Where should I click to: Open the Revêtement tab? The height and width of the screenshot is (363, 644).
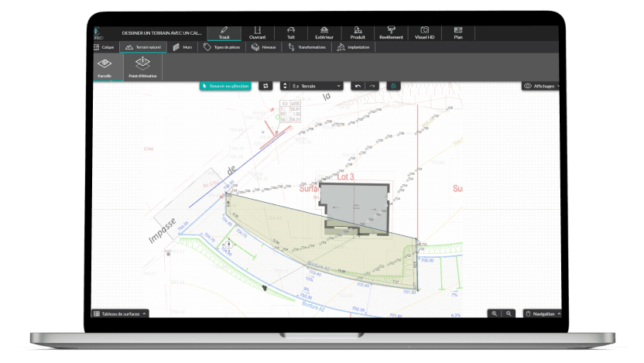(x=391, y=33)
